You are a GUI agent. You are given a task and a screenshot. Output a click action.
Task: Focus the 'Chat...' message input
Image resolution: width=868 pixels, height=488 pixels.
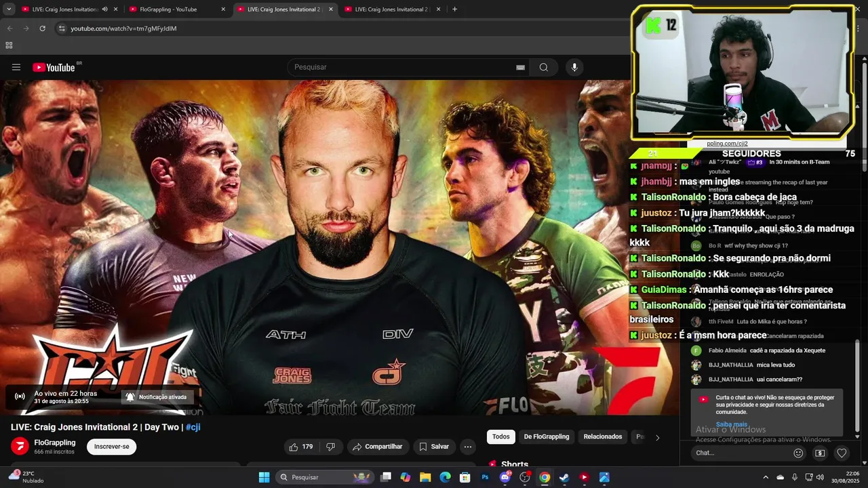tap(741, 453)
